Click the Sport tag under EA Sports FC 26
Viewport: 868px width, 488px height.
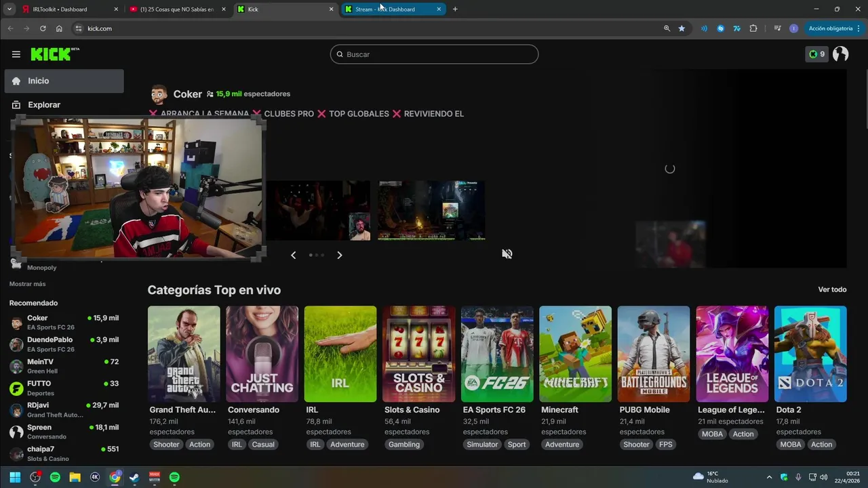(517, 445)
